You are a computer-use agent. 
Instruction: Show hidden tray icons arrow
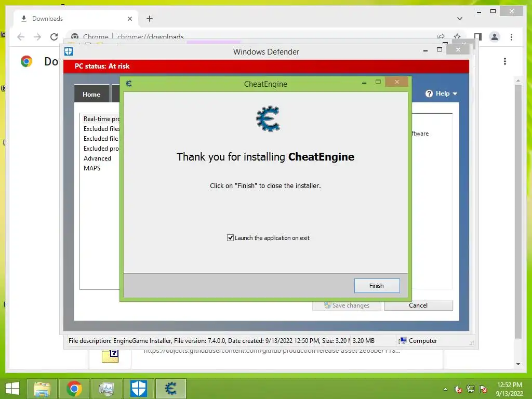pyautogui.click(x=445, y=389)
